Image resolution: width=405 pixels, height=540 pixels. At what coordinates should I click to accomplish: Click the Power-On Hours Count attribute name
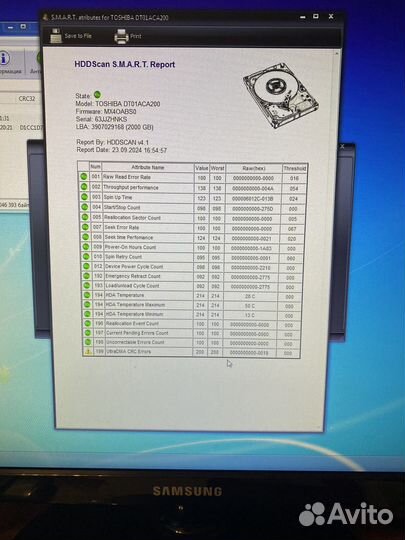(131, 247)
